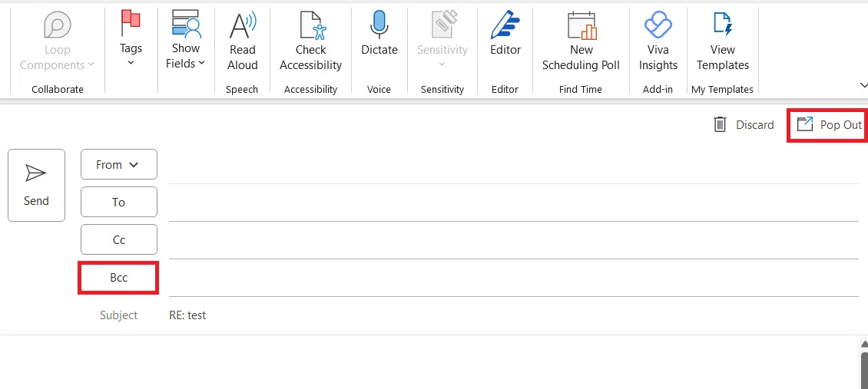
Task: Click the Bcc recipients button
Action: [x=119, y=278]
